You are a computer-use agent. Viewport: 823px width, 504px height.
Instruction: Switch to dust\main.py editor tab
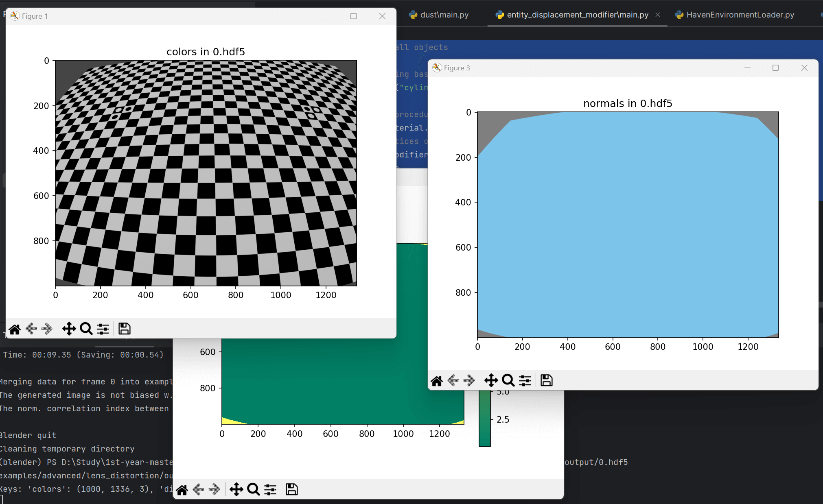coord(444,15)
